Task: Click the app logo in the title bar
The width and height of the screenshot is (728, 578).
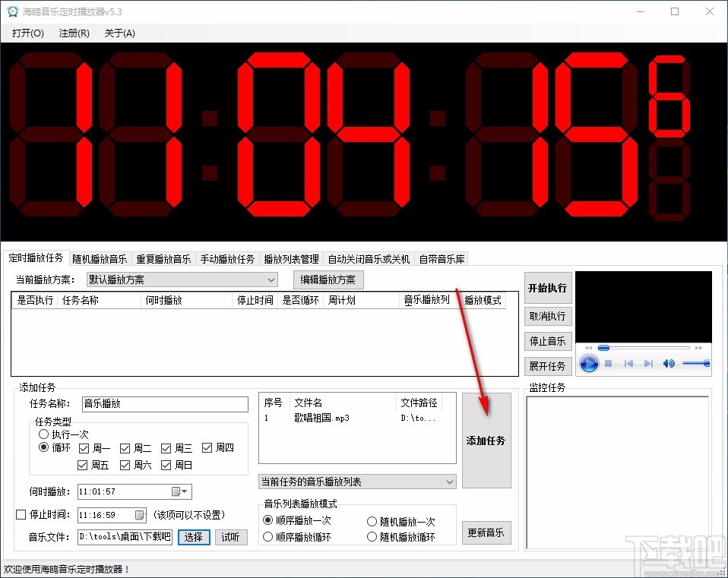Action: click(x=11, y=11)
